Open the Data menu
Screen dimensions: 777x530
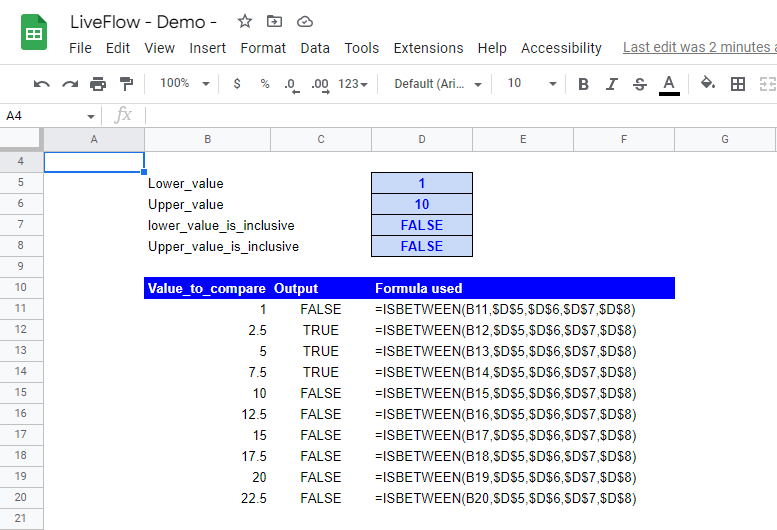[315, 48]
